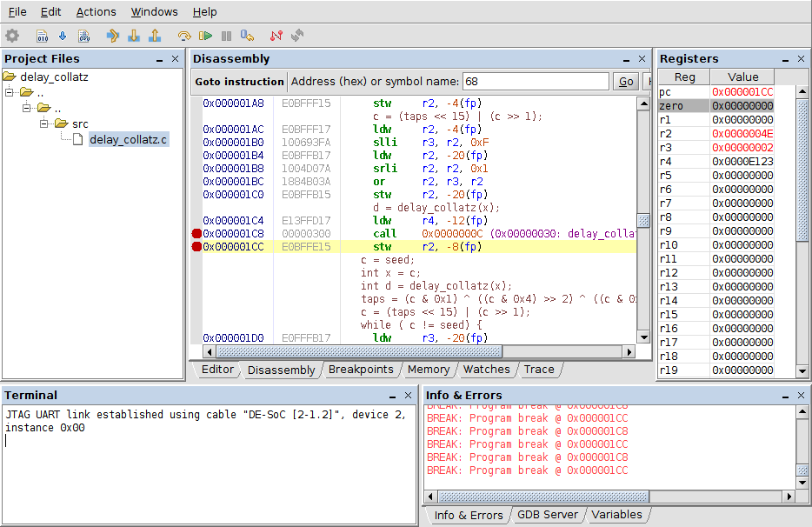The width and height of the screenshot is (812, 527).
Task: Click the Registers scrollbar down arrow
Action: point(802,370)
